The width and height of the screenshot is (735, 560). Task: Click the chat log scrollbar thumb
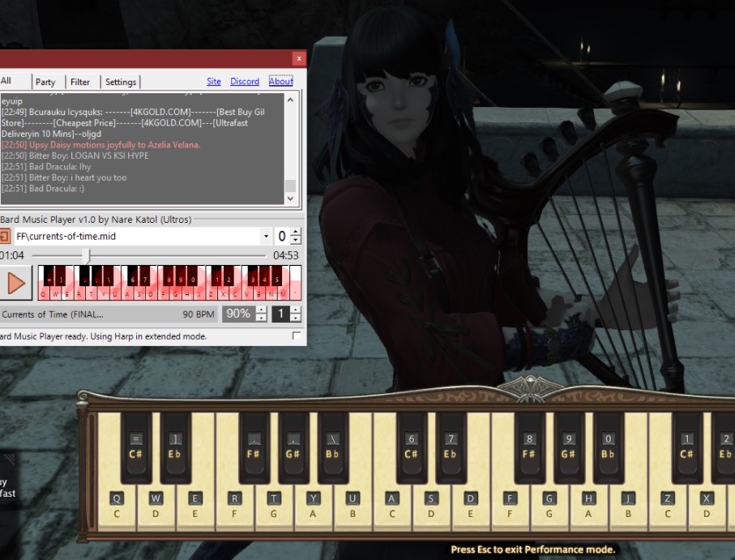pyautogui.click(x=290, y=186)
